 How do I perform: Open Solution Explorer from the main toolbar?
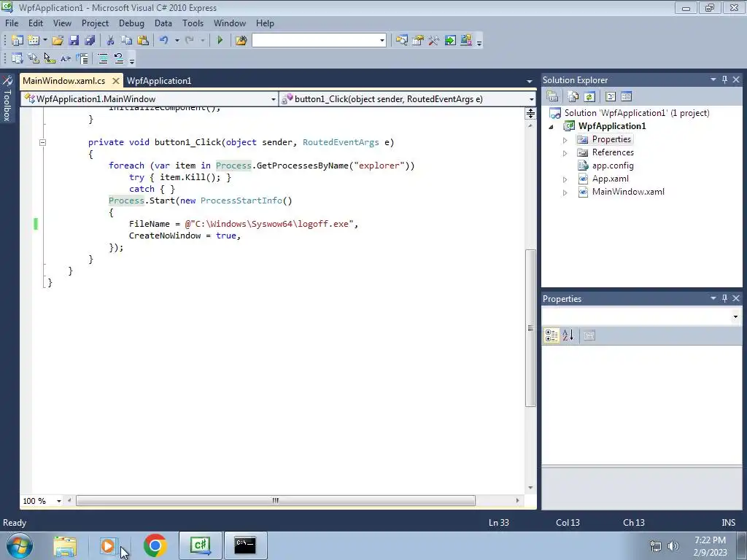click(x=402, y=41)
